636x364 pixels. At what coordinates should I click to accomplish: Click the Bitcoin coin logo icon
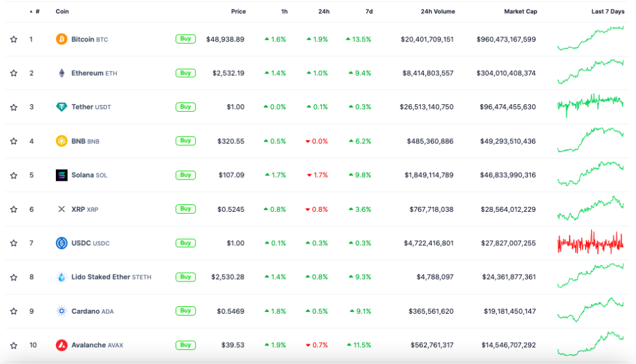[x=61, y=39]
